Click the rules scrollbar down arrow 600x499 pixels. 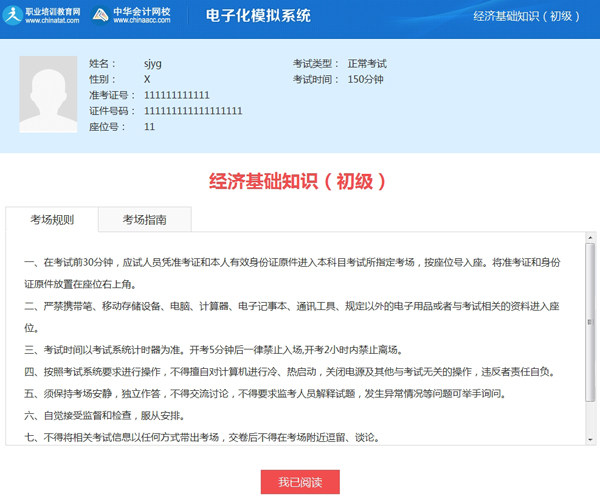pos(590,440)
